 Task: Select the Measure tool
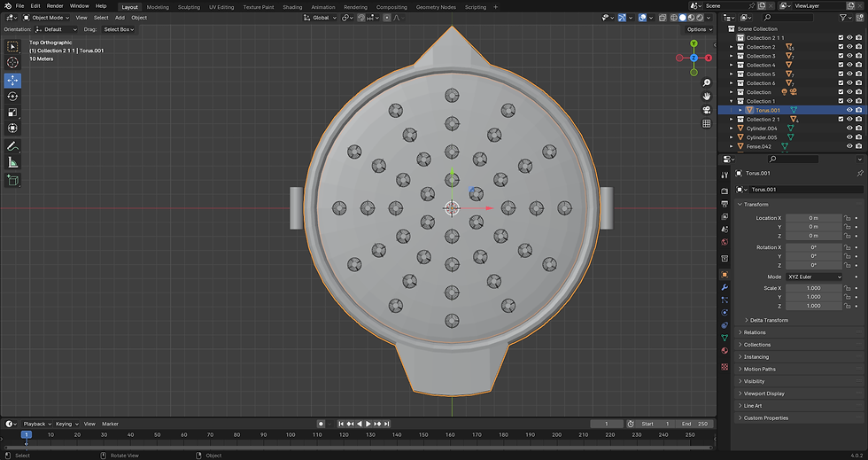(x=12, y=162)
